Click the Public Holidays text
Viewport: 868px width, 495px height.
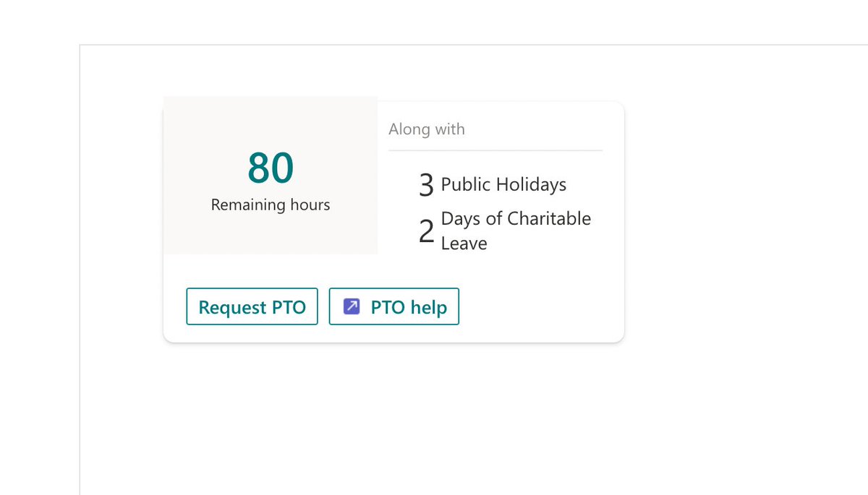503,184
